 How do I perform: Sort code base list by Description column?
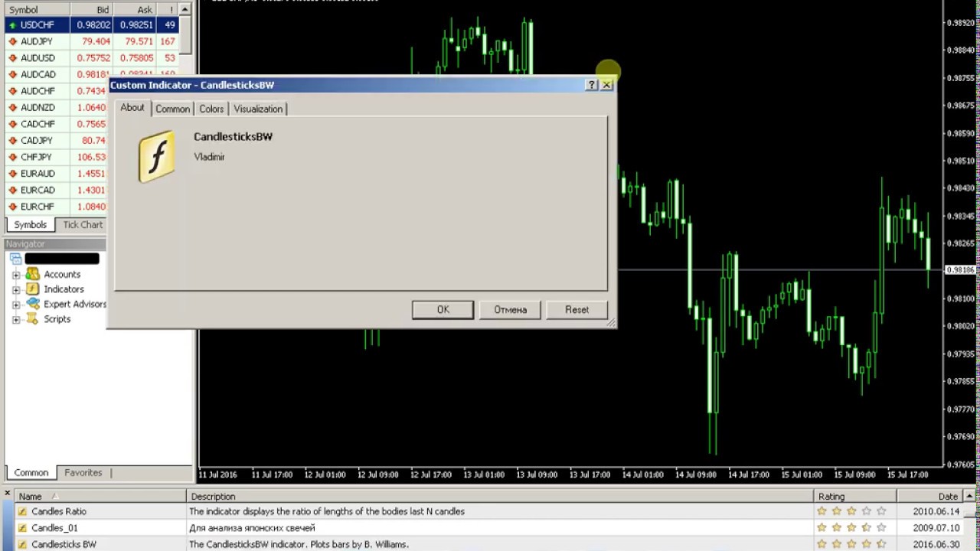click(x=500, y=497)
